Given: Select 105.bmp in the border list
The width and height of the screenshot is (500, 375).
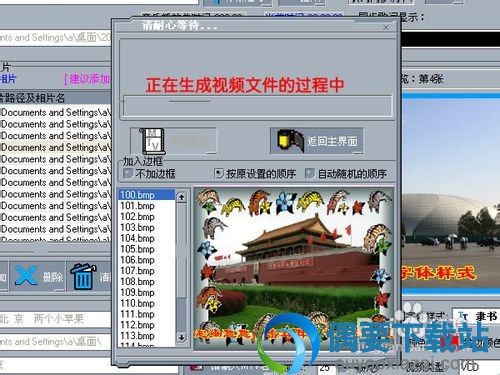Looking at the screenshot, I should point(147,249).
